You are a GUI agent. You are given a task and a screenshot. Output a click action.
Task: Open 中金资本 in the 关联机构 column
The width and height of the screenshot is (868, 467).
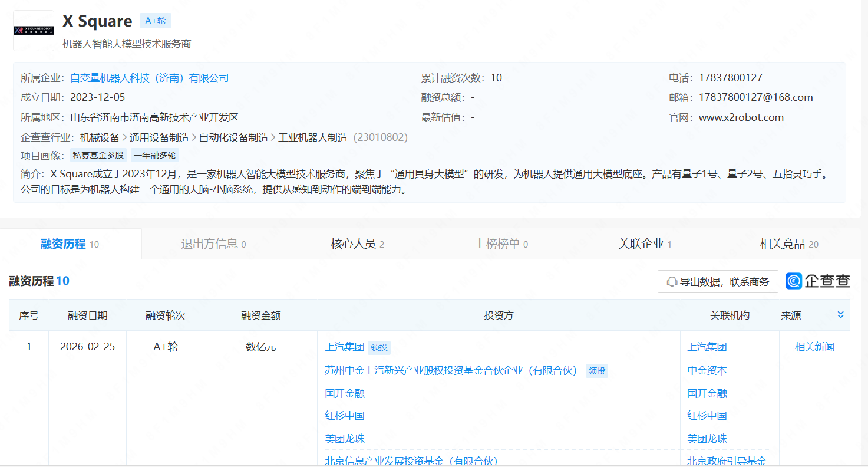tap(707, 370)
